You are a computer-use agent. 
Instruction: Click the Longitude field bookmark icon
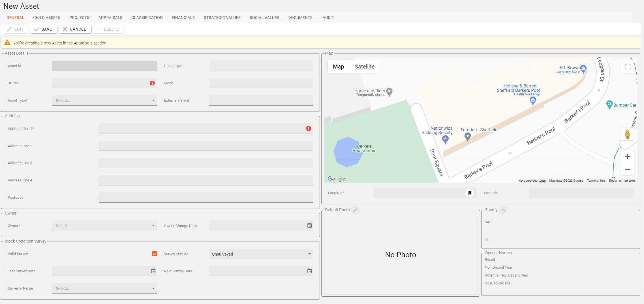coord(470,193)
